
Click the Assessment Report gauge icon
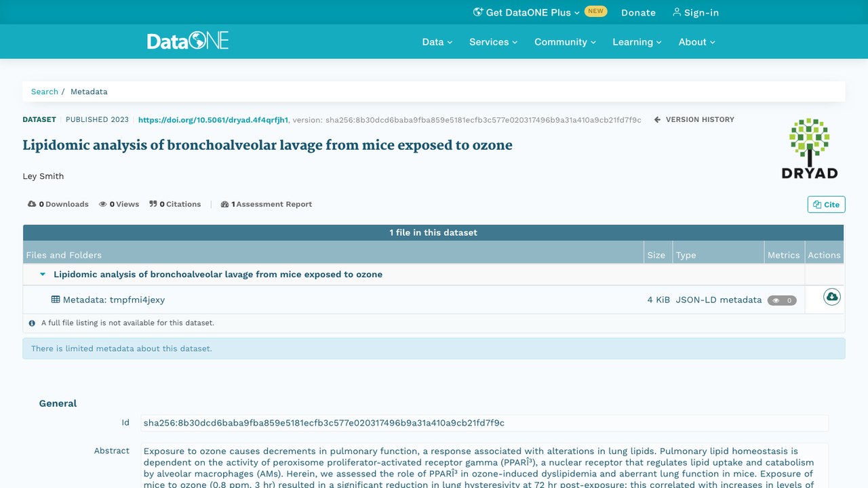pos(224,204)
